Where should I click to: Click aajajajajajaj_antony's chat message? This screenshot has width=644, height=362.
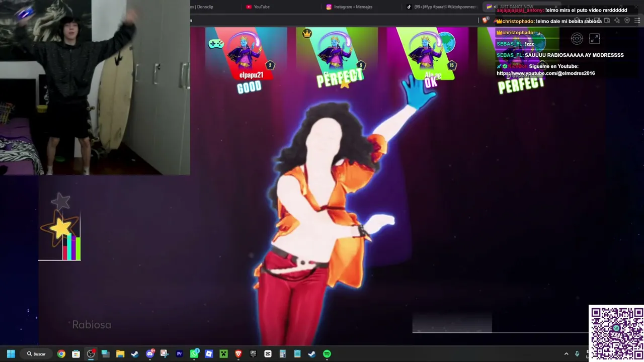pos(561,10)
